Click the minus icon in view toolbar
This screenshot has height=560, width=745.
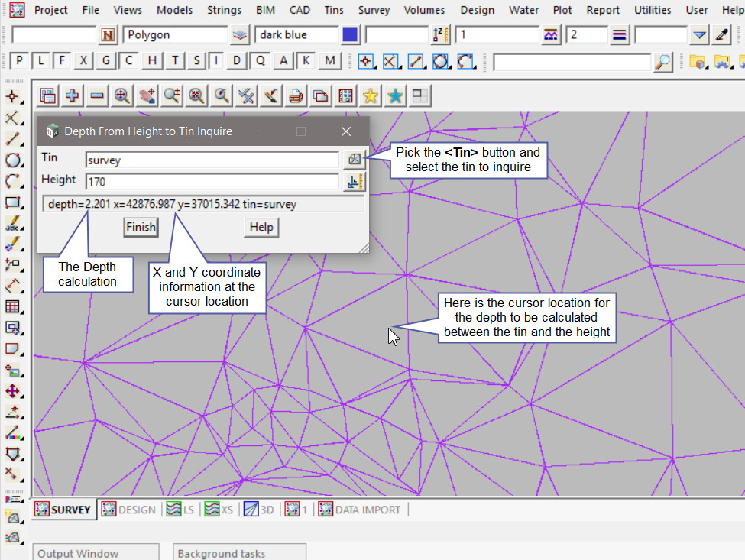[x=97, y=95]
